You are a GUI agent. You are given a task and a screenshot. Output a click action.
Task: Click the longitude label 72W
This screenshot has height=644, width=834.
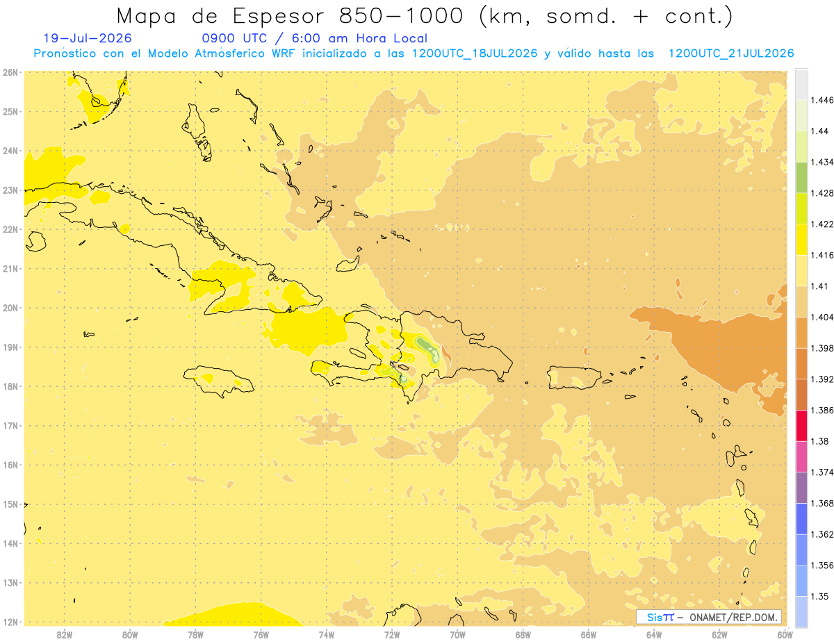(392, 634)
